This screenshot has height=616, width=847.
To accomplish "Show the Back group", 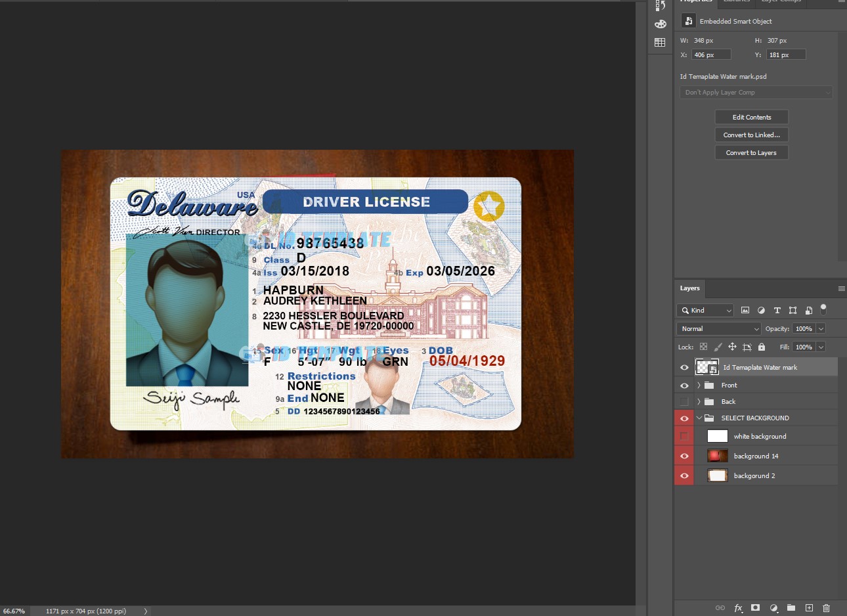I will pyautogui.click(x=684, y=401).
